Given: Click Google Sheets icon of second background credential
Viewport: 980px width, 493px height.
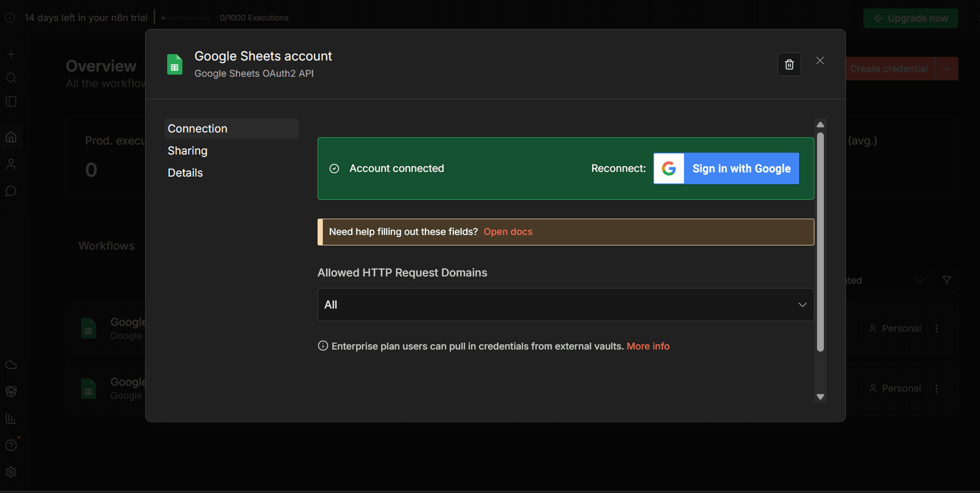Looking at the screenshot, I should click(x=88, y=389).
